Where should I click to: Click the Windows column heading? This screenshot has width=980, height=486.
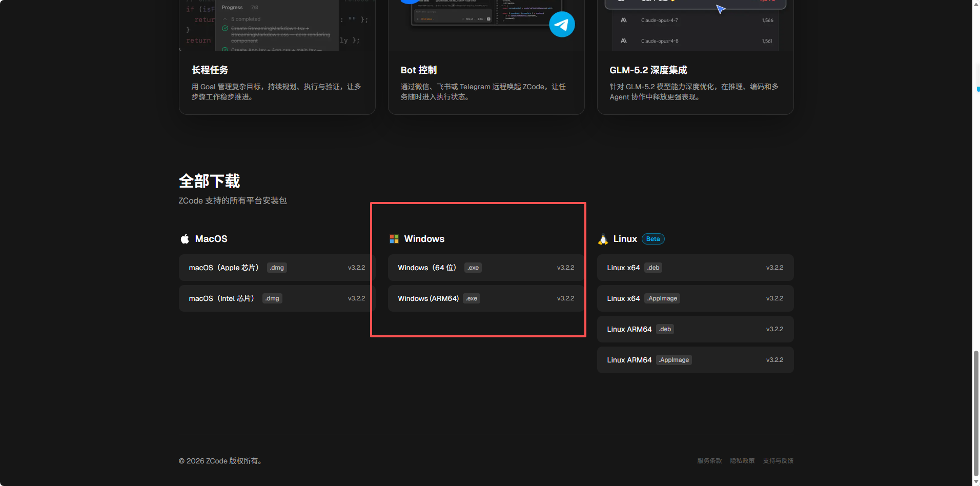tap(424, 239)
